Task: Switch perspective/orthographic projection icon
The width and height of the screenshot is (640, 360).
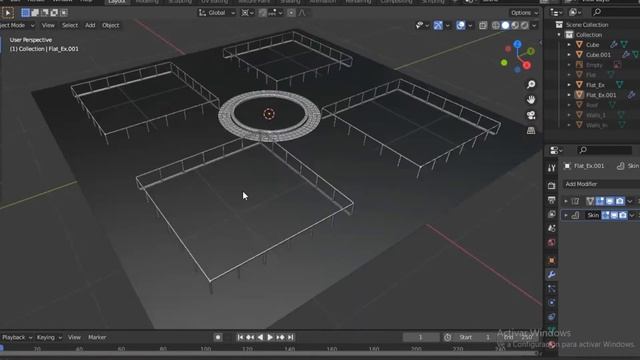Action: [531, 131]
